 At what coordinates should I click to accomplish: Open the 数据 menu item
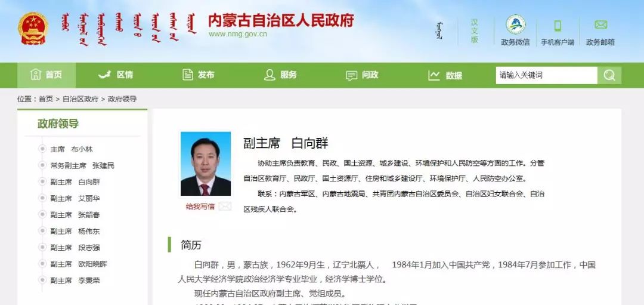pyautogui.click(x=445, y=76)
